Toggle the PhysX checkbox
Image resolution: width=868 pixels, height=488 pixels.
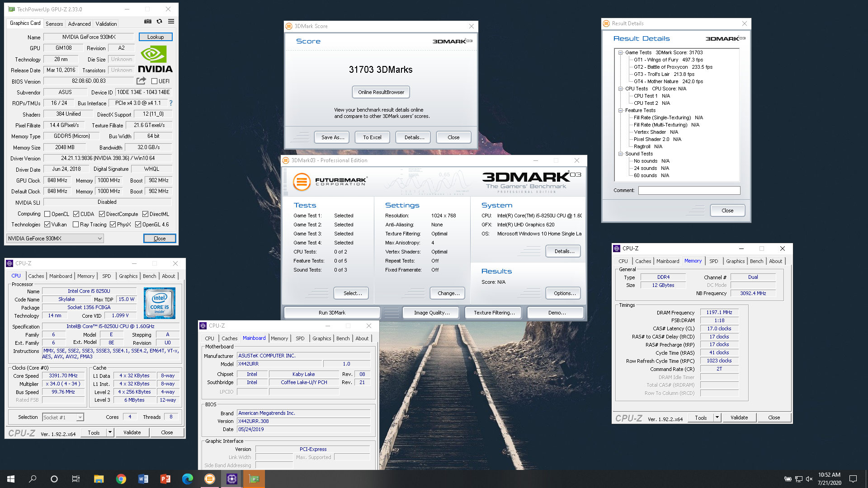pyautogui.click(x=113, y=225)
